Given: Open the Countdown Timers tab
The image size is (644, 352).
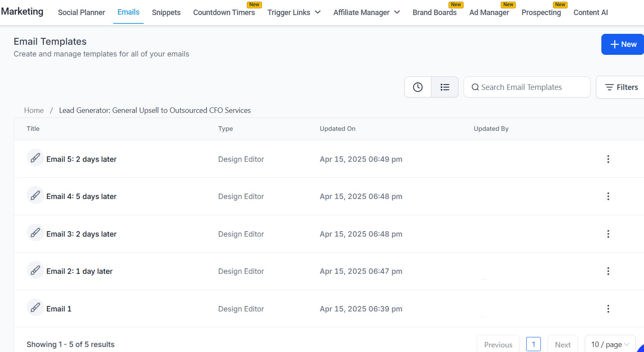Looking at the screenshot, I should 224,13.
